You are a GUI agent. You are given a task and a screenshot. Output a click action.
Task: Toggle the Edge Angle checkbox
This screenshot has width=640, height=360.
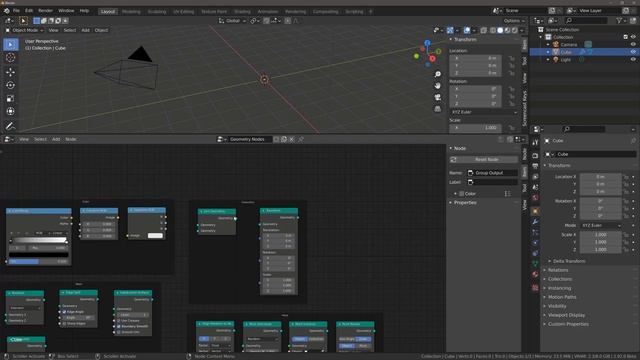(x=64, y=312)
